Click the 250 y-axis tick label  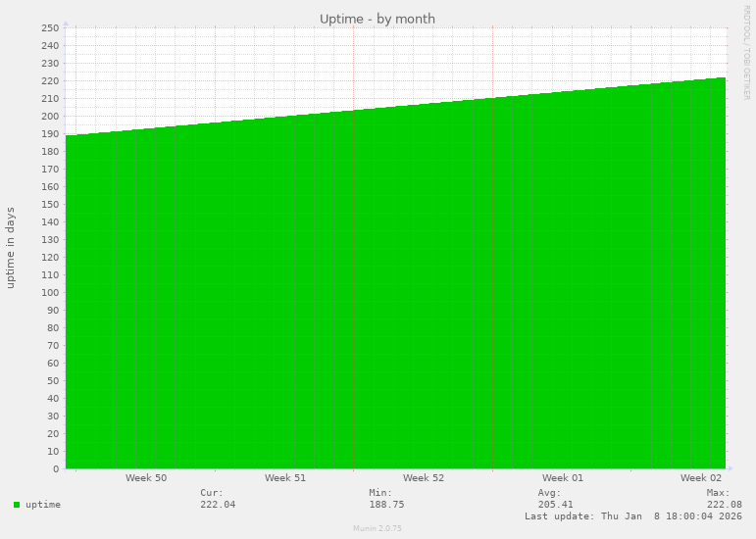(x=50, y=28)
